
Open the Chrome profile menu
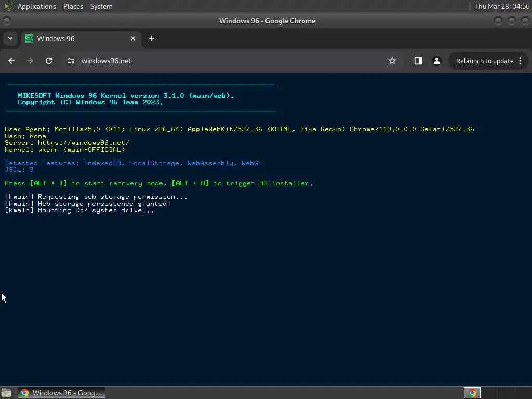click(x=436, y=61)
